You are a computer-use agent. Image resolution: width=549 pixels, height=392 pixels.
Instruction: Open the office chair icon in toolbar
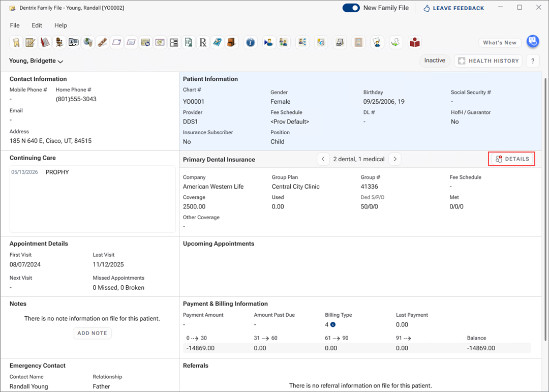[59, 43]
